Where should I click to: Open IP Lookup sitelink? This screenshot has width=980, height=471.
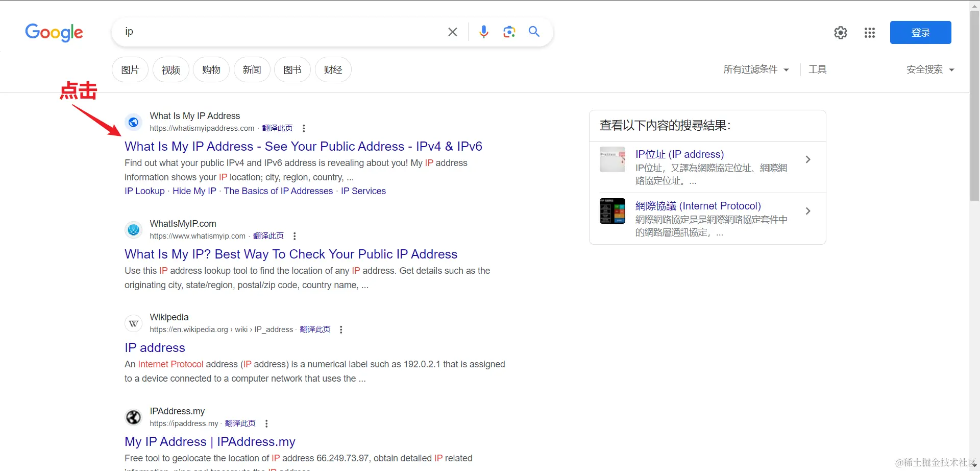[144, 191]
